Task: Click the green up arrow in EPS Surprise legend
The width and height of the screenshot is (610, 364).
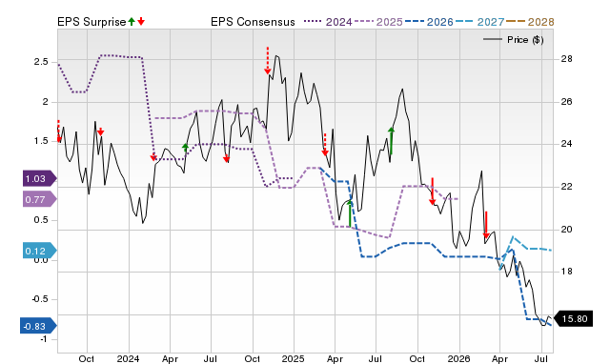Action: [132, 21]
